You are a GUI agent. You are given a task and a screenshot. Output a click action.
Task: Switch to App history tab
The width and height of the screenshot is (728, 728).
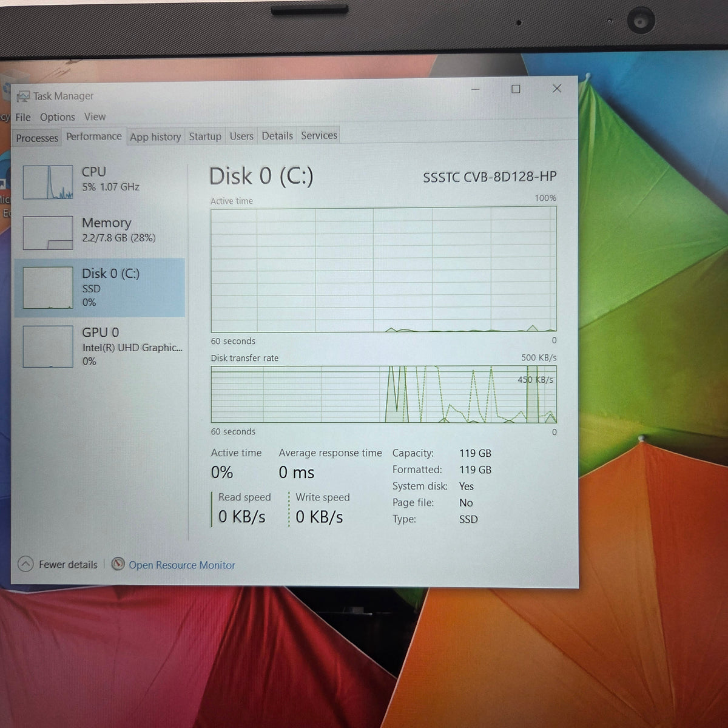[155, 136]
